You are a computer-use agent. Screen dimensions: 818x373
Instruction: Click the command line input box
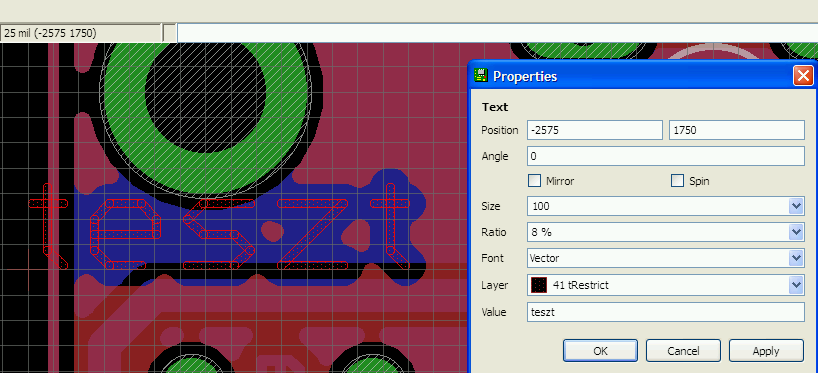pos(497,33)
